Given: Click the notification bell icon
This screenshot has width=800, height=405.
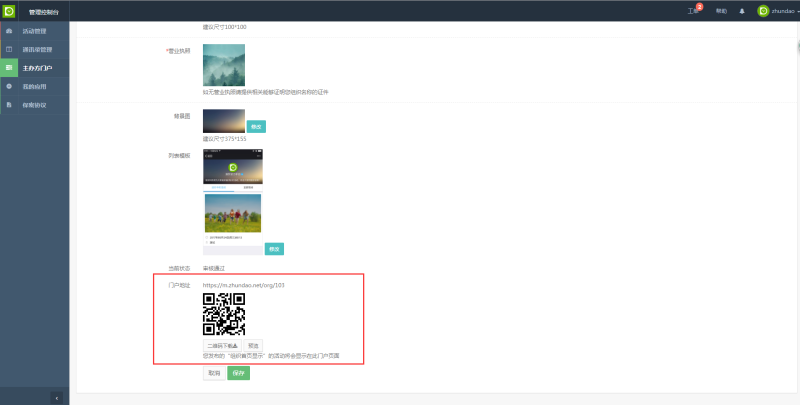Looking at the screenshot, I should tap(741, 11).
